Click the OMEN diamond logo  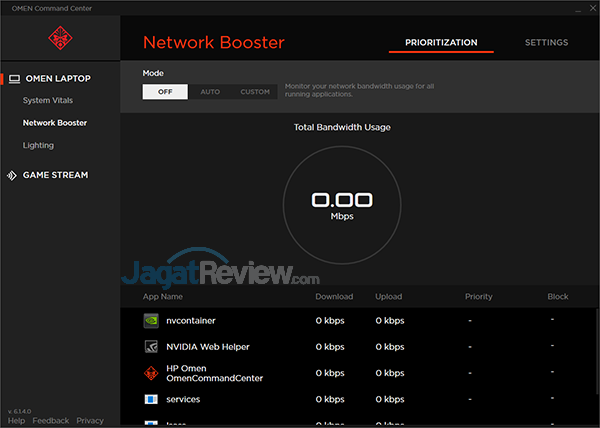click(59, 38)
